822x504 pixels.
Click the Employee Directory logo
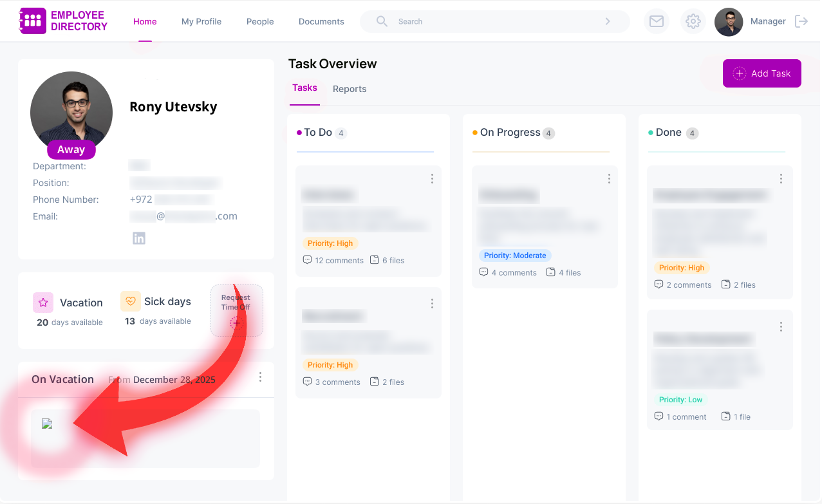(63, 21)
